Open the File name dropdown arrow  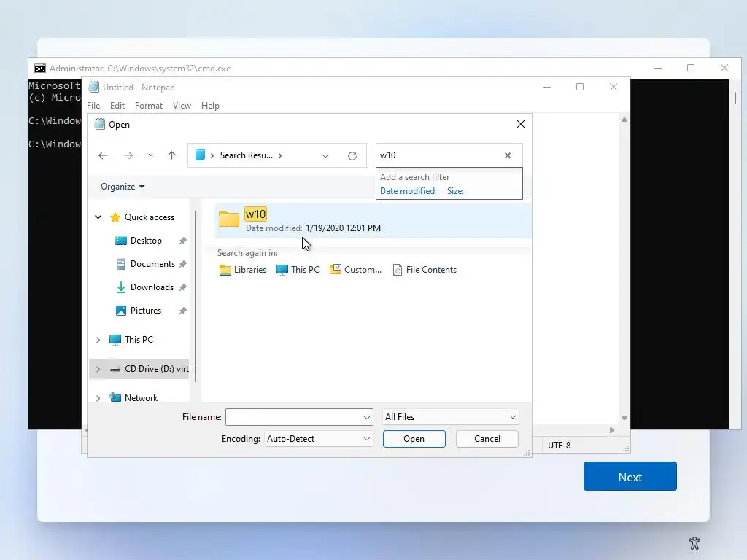click(367, 417)
